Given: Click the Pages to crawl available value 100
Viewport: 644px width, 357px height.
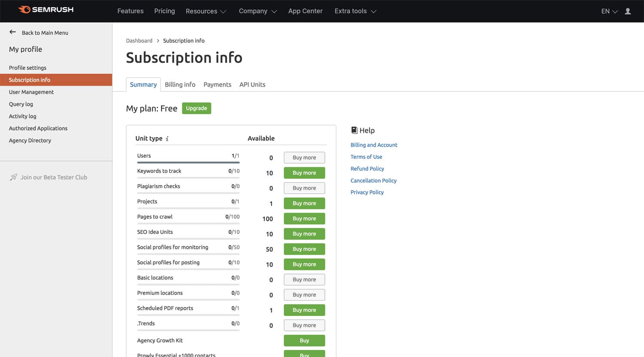Looking at the screenshot, I should coord(267,219).
